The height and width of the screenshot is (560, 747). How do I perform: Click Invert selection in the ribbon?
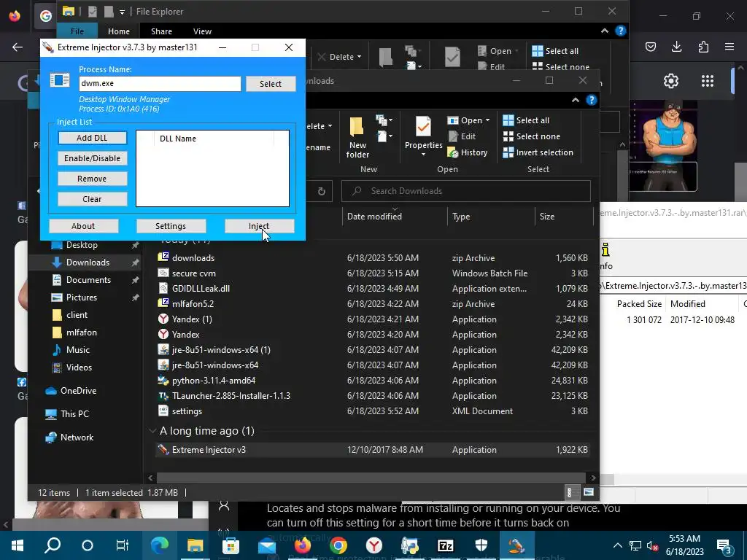(x=538, y=152)
